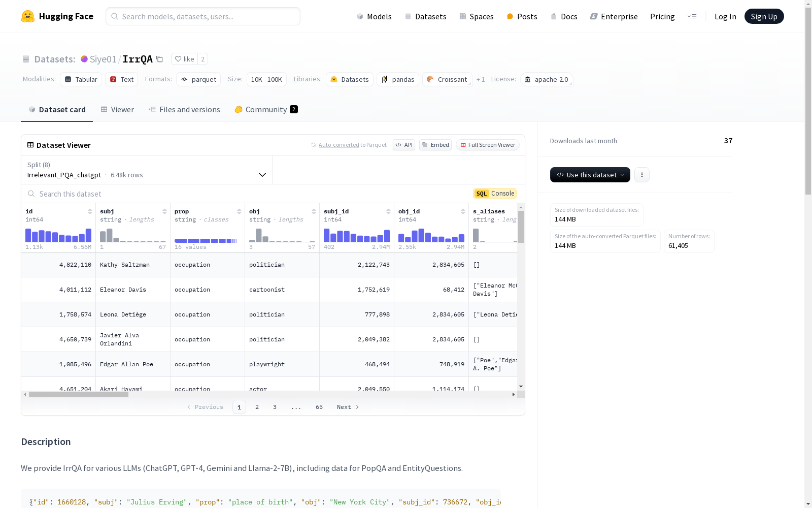Viewport: 812px width, 508px height.
Task: Select the pandas library tag
Action: (398, 79)
